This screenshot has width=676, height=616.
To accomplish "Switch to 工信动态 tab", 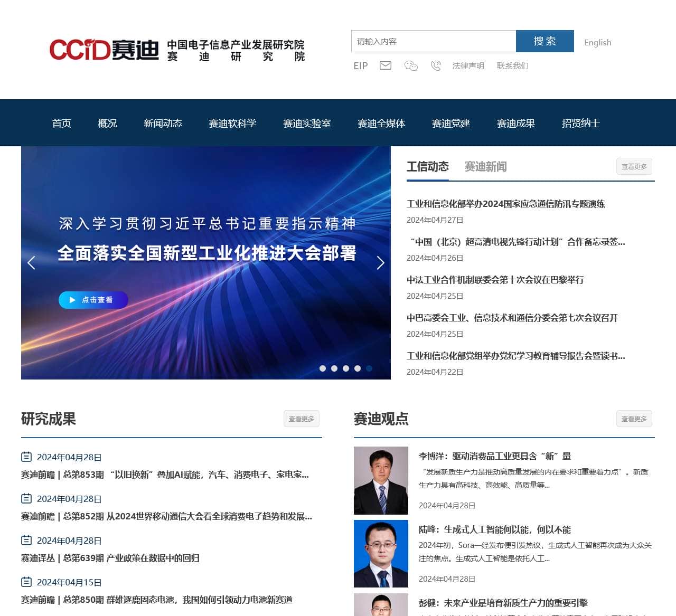I will pos(428,167).
